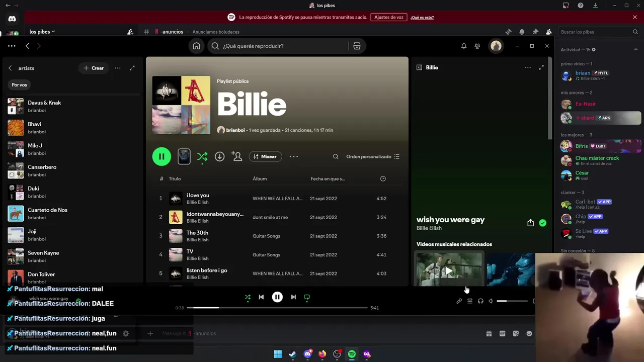
Task: Go back using Spotify's top-bar back arrow
Action: point(28,46)
